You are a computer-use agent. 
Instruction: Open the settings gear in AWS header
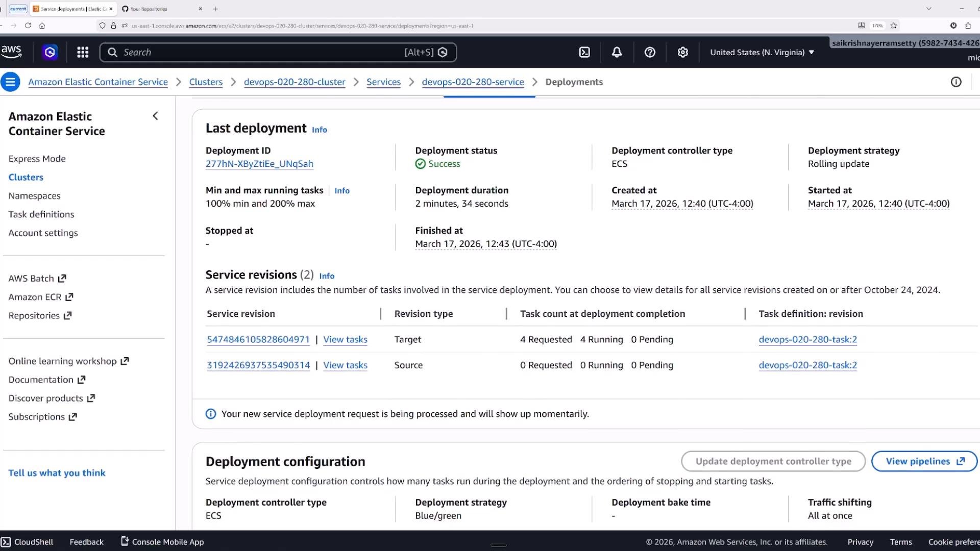683,52
